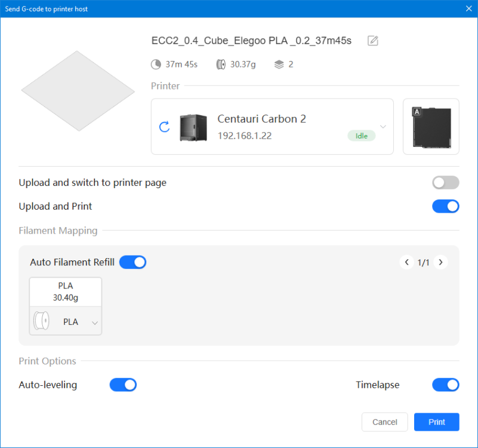Turn off the Timelapse toggle
Screen dimensions: 478x448
(x=445, y=385)
